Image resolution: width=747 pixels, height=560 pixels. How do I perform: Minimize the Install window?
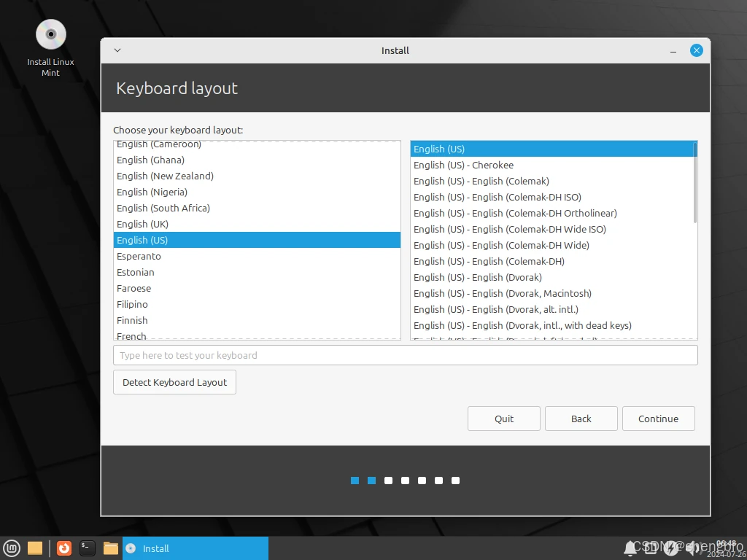[x=673, y=50]
